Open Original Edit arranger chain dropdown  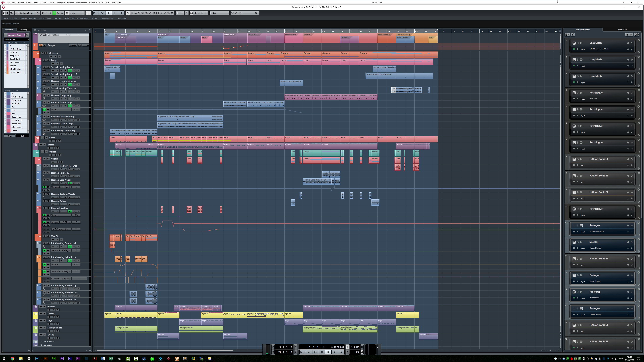16,39
